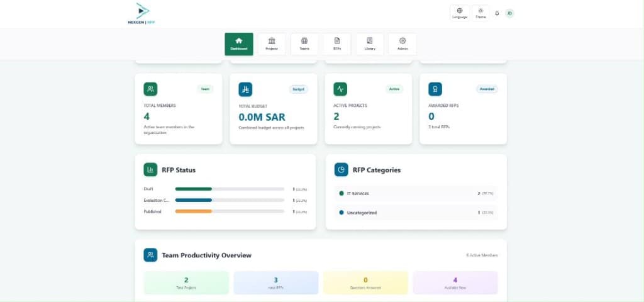644x302 pixels.
Task: Click the Available Now purple tile
Action: pos(455,282)
